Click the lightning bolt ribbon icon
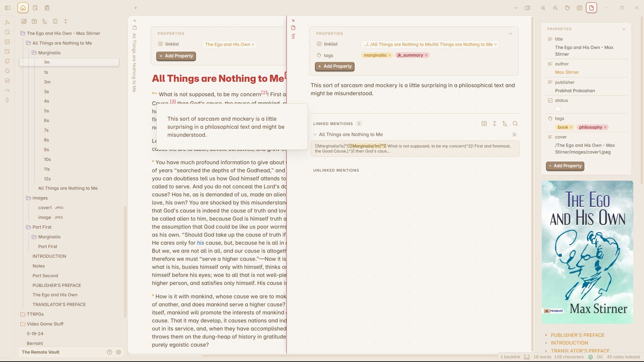Screen dimensions: 644x362 click(7, 100)
